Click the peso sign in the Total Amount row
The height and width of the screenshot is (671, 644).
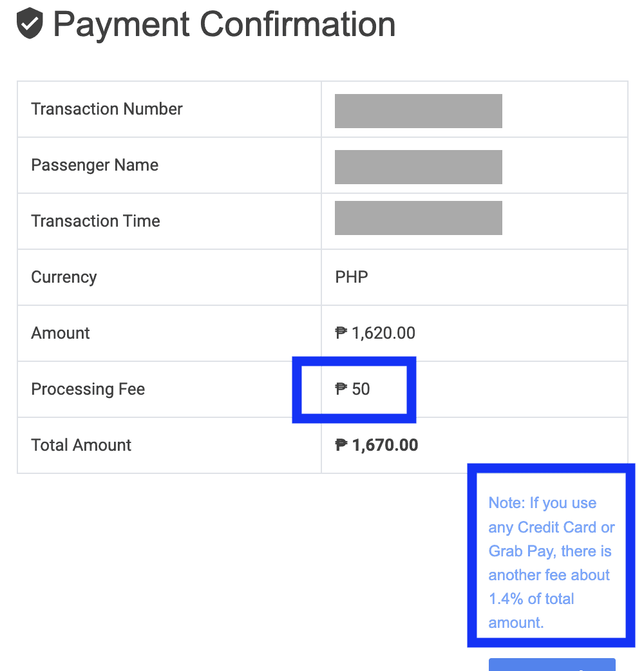(341, 445)
